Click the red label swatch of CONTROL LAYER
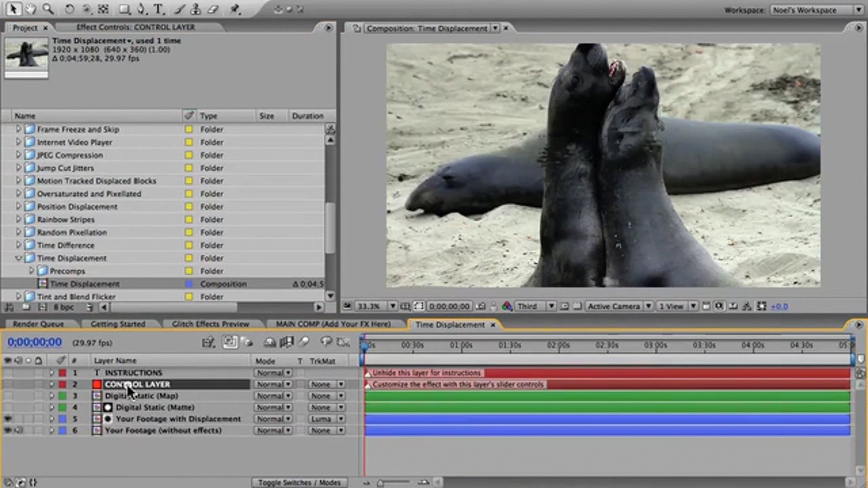The height and width of the screenshot is (488, 868). tap(63, 384)
